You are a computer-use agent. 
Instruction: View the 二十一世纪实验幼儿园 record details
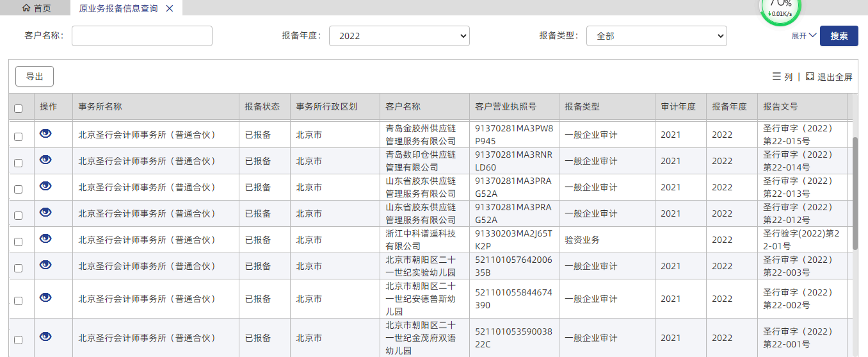pyautogui.click(x=45, y=265)
